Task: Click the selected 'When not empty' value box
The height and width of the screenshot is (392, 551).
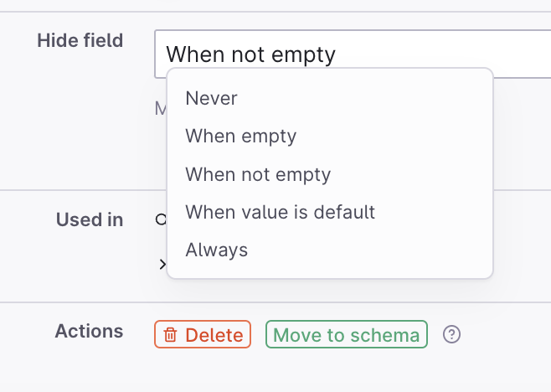Action: (x=251, y=54)
